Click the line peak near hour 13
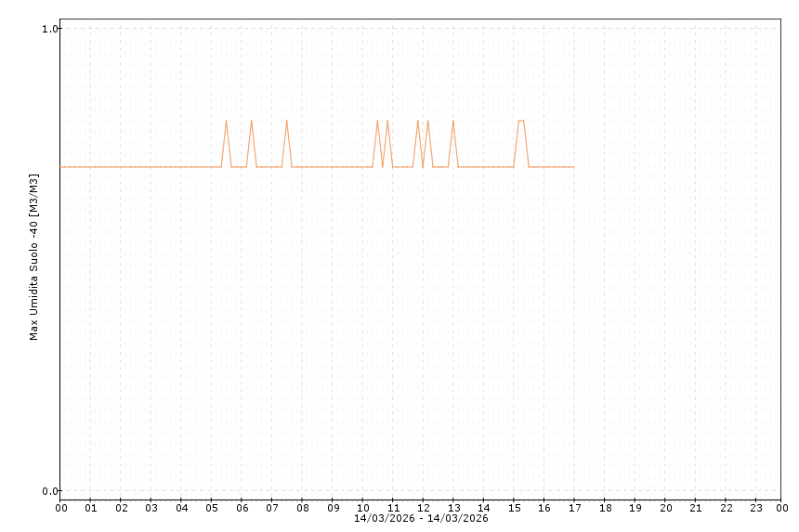 point(452,121)
